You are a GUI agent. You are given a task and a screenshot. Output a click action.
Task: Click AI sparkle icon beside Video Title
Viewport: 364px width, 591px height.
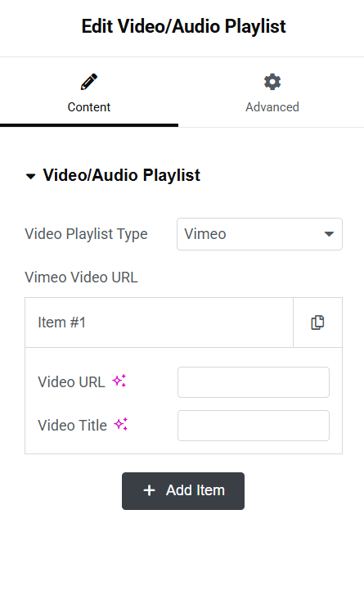(x=121, y=424)
